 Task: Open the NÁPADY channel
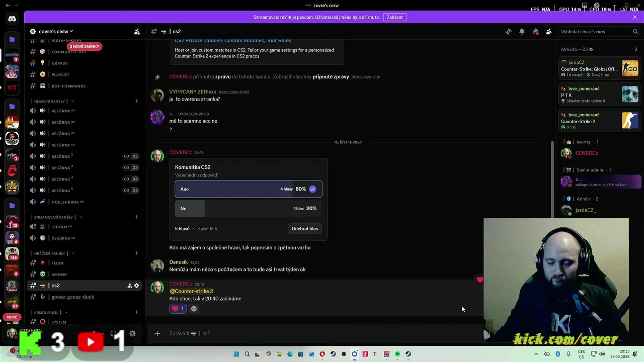click(x=84, y=63)
